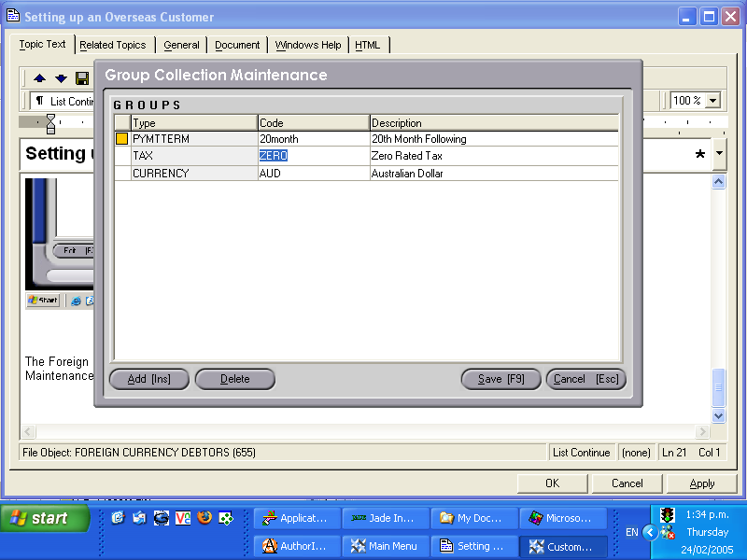The image size is (747, 560).
Task: Select the HTML tab
Action: (x=366, y=44)
